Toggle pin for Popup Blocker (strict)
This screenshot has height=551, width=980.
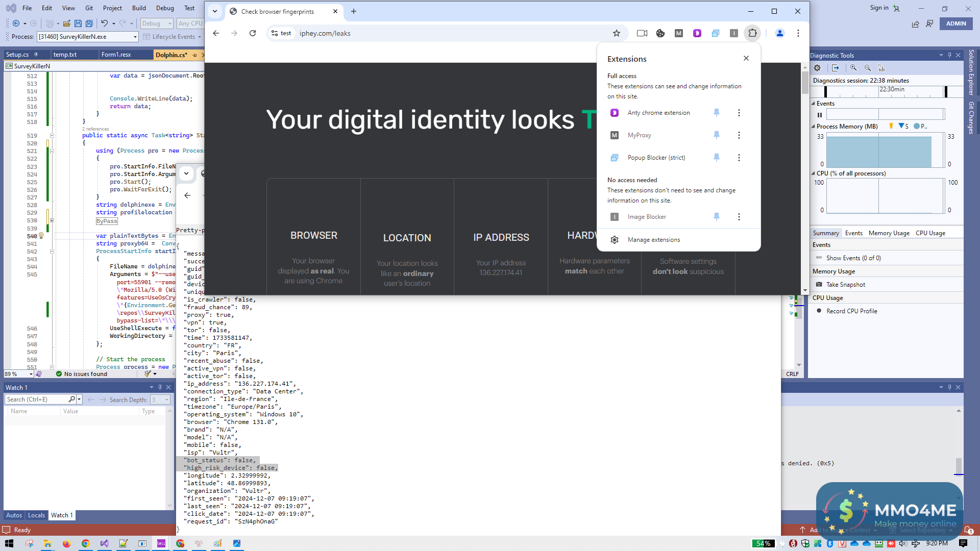tap(717, 158)
